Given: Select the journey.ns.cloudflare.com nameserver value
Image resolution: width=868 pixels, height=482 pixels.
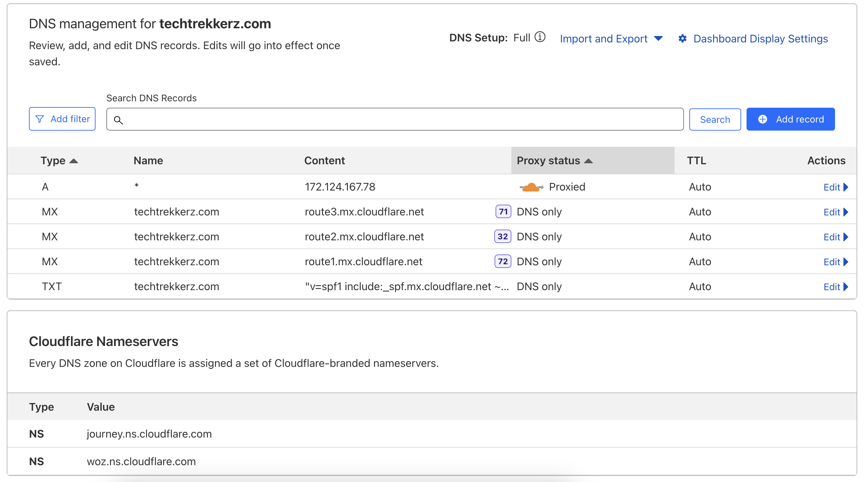Looking at the screenshot, I should (x=149, y=434).
